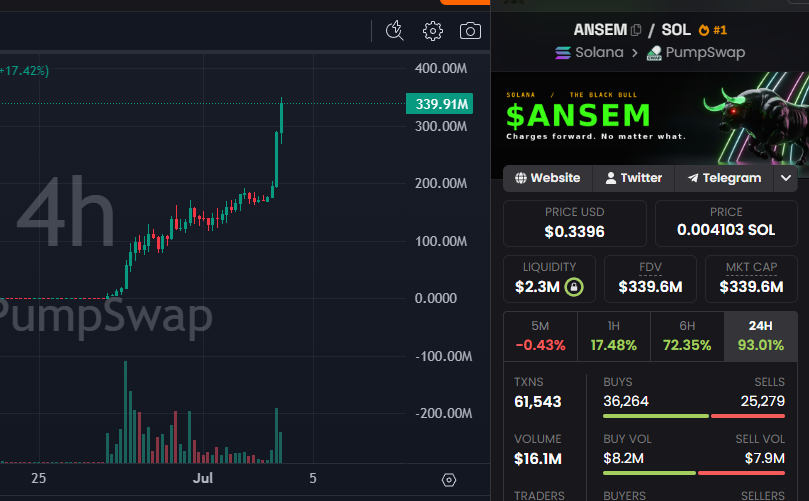809x501 pixels.
Task: Select the 1H timeframe tab
Action: click(x=613, y=336)
